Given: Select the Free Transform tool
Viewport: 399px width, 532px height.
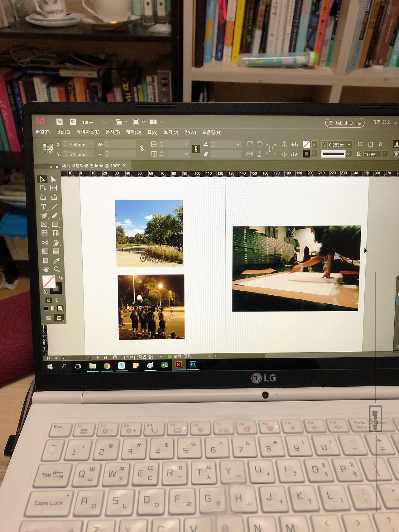Looking at the screenshot, I should click(56, 242).
